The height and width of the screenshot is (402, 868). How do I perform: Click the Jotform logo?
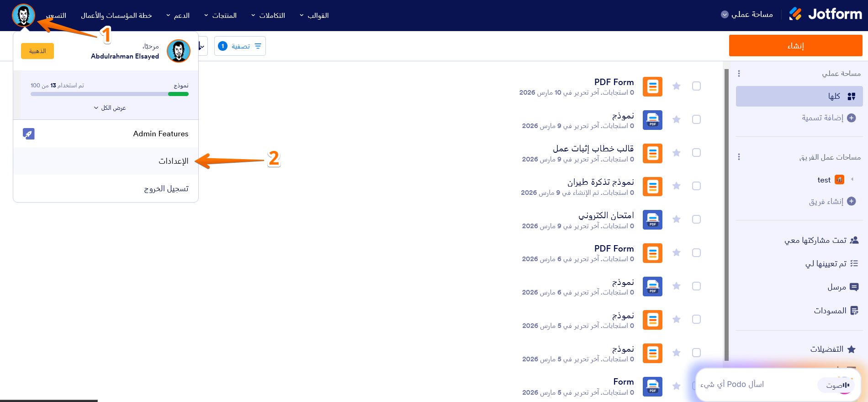coord(826,14)
